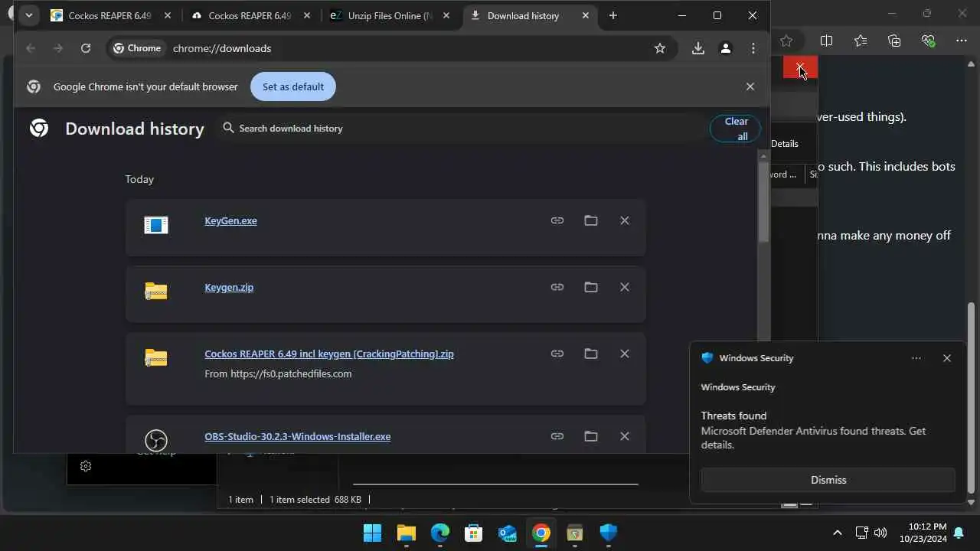Remove OBS-Studio installer from list

[625, 436]
